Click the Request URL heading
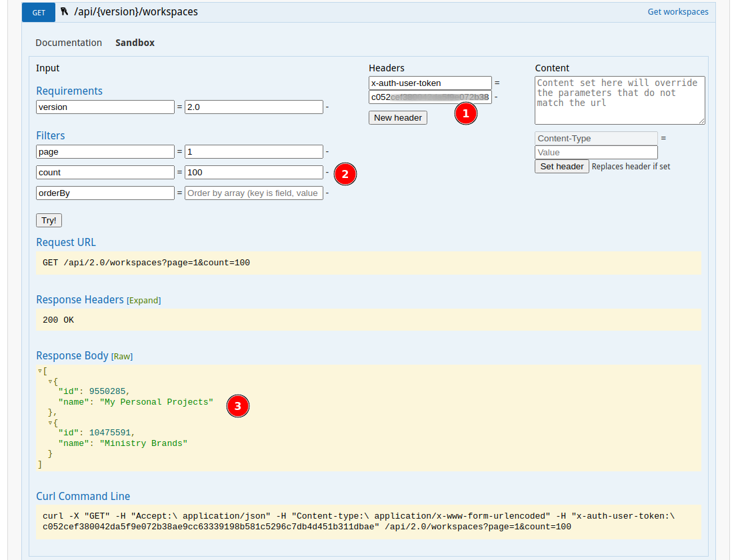 (66, 242)
